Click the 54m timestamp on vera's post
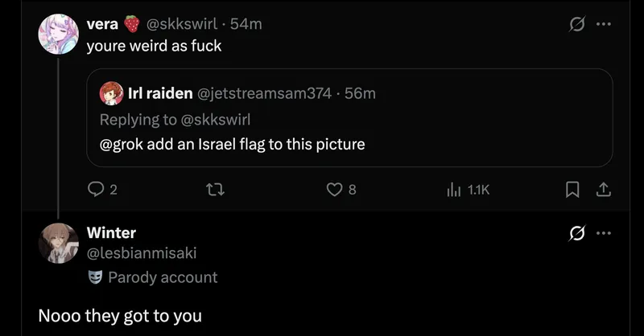 (x=246, y=24)
